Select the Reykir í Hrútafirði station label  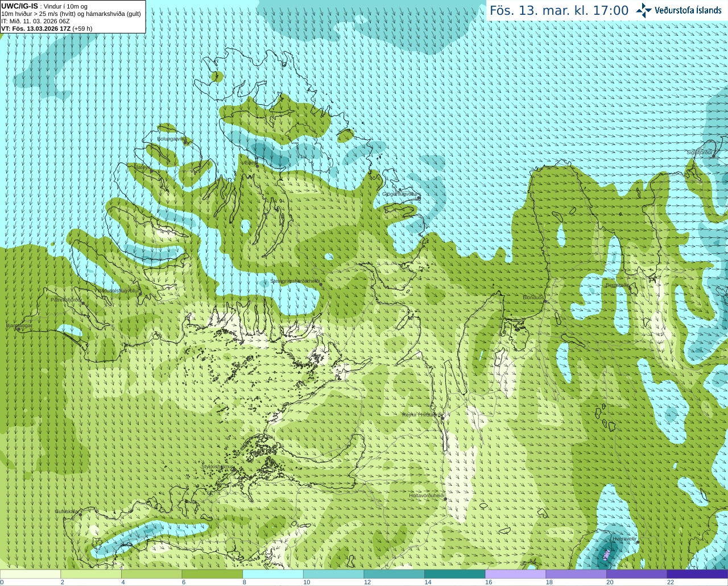(422, 415)
